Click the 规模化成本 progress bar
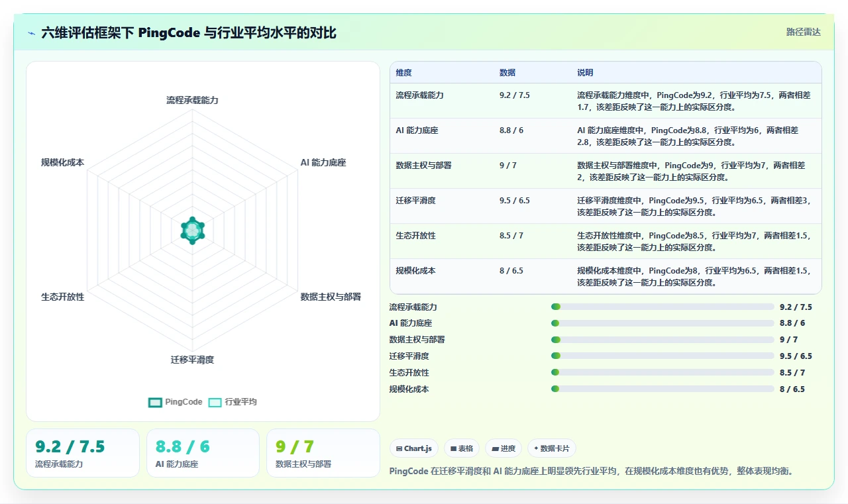This screenshot has height=504, width=848. coord(662,389)
